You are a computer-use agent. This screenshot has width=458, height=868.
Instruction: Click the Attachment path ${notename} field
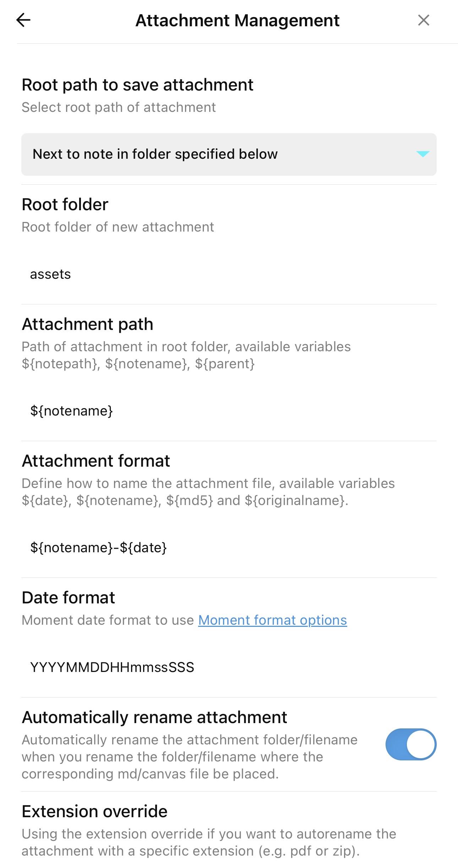point(229,411)
